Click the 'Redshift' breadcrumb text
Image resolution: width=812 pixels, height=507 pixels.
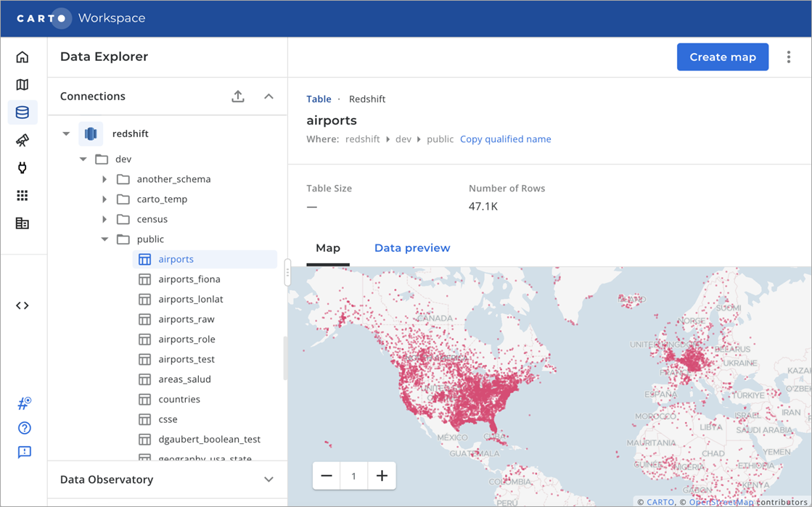(367, 99)
